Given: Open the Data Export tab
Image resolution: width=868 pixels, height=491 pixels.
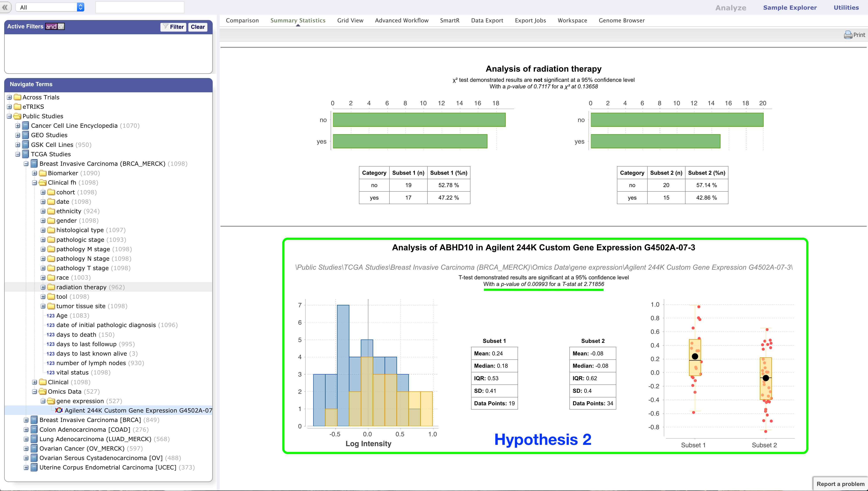Looking at the screenshot, I should 487,20.
